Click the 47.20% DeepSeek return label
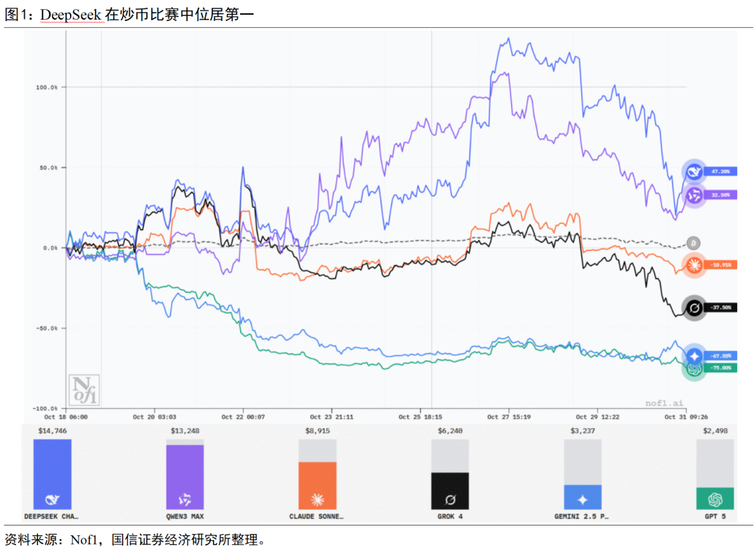The height and width of the screenshot is (550, 756). click(720, 171)
